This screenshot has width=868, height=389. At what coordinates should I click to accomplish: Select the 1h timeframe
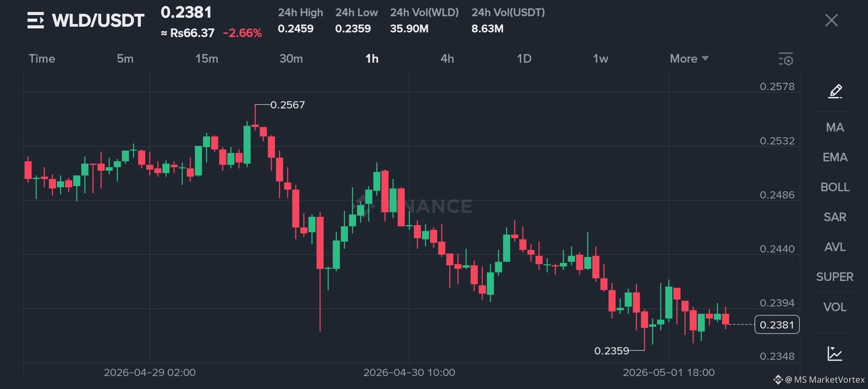(372, 58)
